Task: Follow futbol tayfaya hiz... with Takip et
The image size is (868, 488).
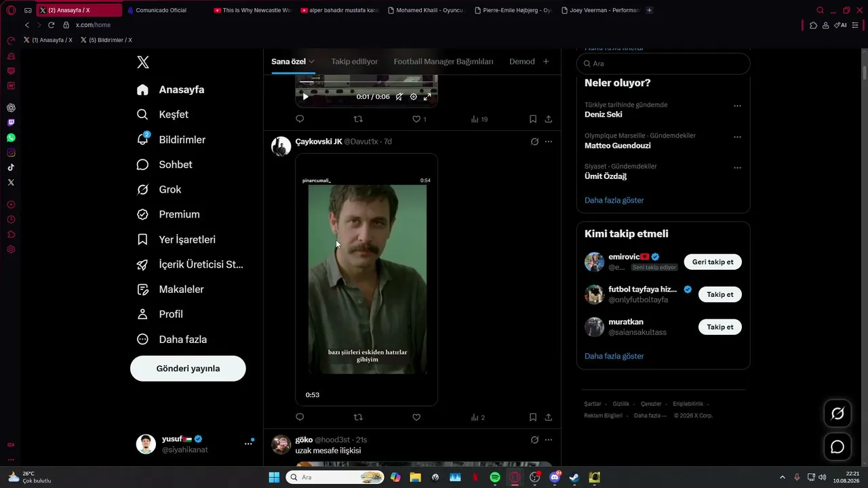Action: click(x=720, y=295)
